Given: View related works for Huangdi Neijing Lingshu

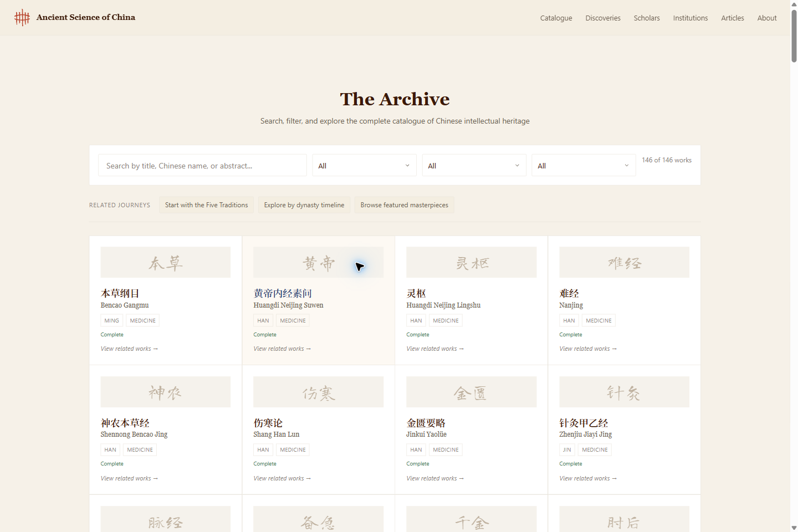Looking at the screenshot, I should click(435, 349).
